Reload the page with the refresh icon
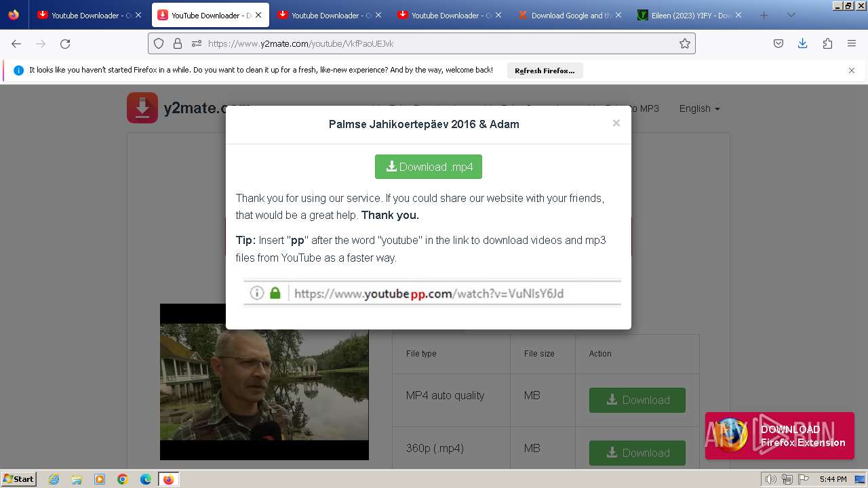868x488 pixels. pyautogui.click(x=65, y=43)
